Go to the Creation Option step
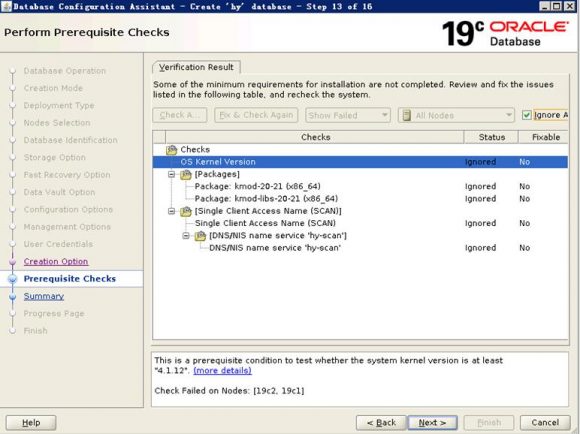 point(56,261)
